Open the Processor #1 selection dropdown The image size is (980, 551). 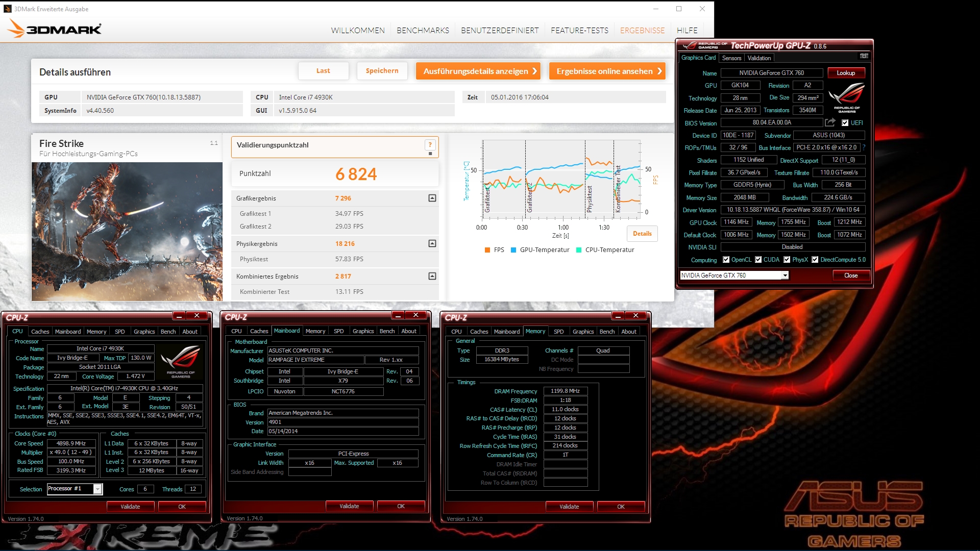(x=97, y=489)
